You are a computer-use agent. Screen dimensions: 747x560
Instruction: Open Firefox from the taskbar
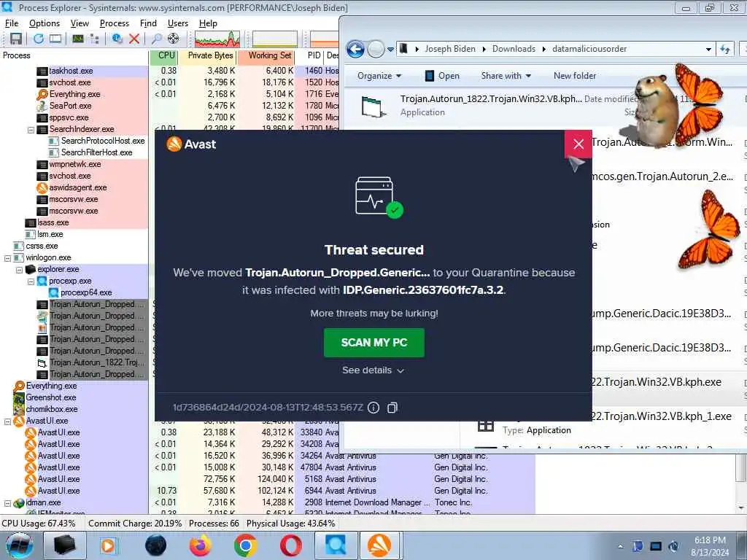(201, 545)
